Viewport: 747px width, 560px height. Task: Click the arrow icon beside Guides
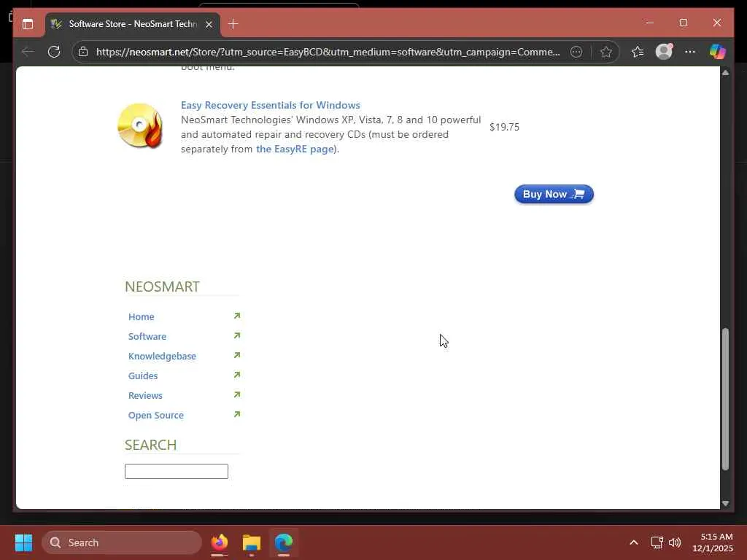click(x=237, y=375)
